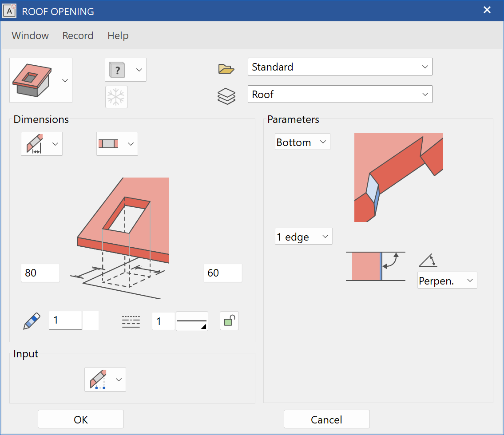Click the open folder icon
Viewport: 504px width, 435px height.
pyautogui.click(x=226, y=68)
